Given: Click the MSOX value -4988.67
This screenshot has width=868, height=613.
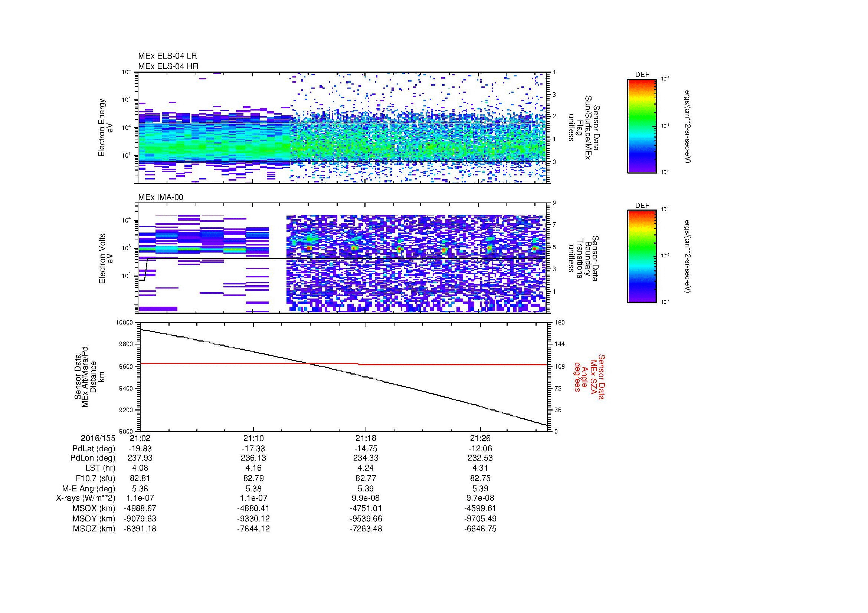Looking at the screenshot, I should (140, 508).
